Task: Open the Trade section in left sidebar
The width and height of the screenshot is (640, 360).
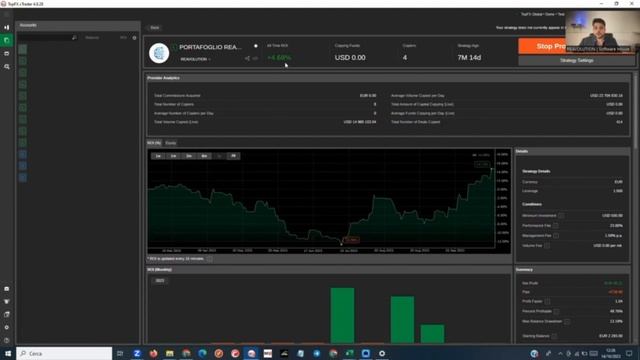Action: (x=7, y=27)
